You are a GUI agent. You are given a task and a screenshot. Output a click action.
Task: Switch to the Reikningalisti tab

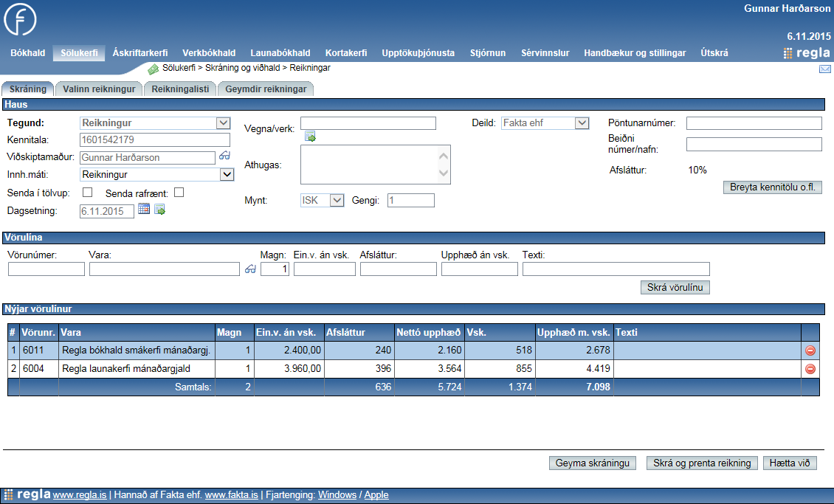[180, 89]
